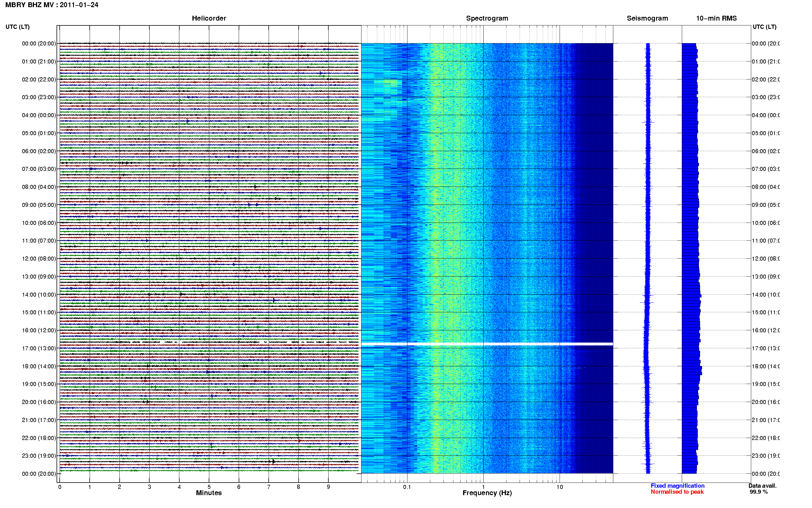Click the 'Normalised to peak' legend text
Viewport: 812px width, 508px height.
[x=677, y=492]
